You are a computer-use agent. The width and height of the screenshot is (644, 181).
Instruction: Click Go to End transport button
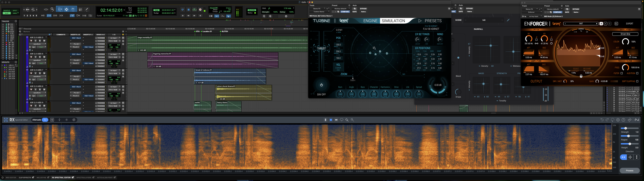(200, 16)
